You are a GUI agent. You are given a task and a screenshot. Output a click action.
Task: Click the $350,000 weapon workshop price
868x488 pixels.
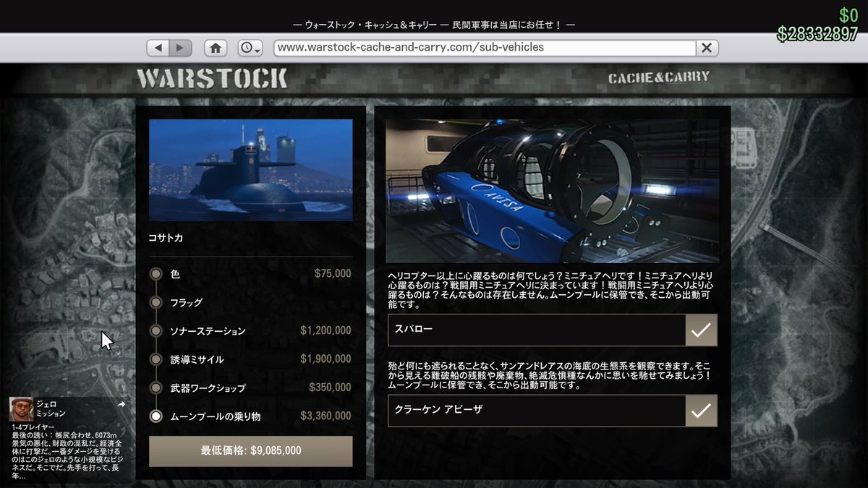330,388
